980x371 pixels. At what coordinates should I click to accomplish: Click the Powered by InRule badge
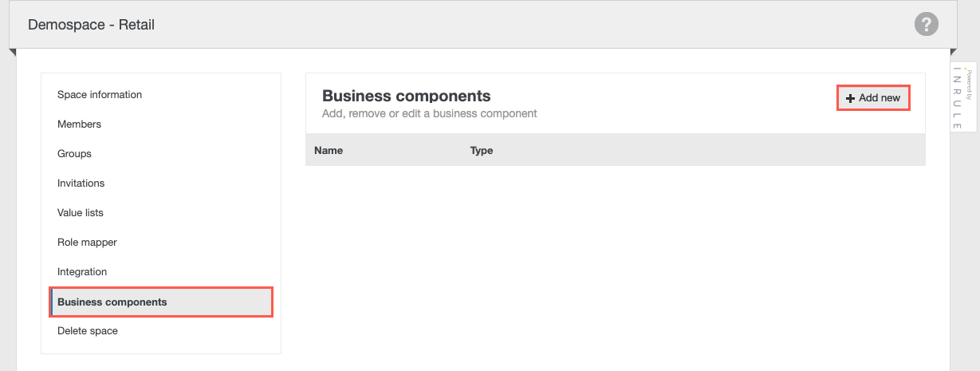963,97
